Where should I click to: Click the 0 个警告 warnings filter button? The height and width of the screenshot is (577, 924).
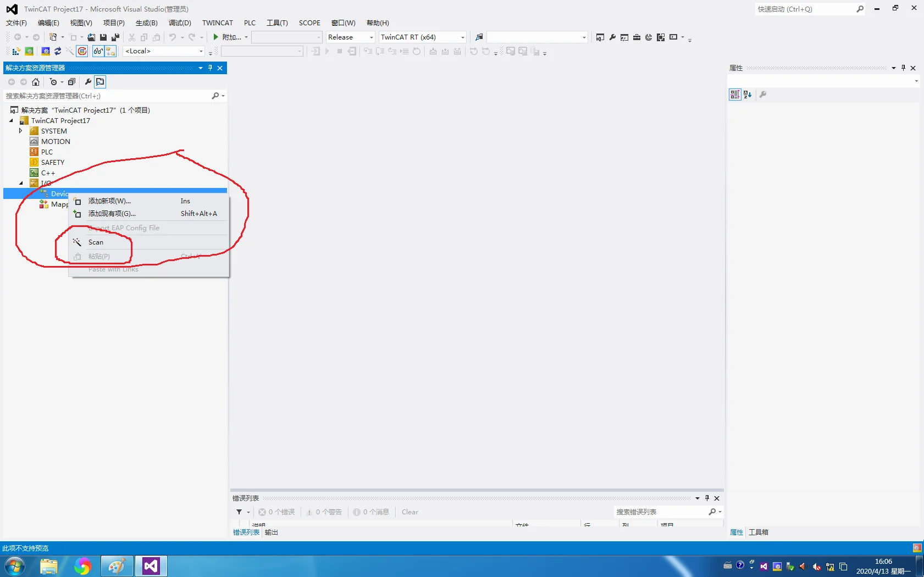click(x=324, y=512)
